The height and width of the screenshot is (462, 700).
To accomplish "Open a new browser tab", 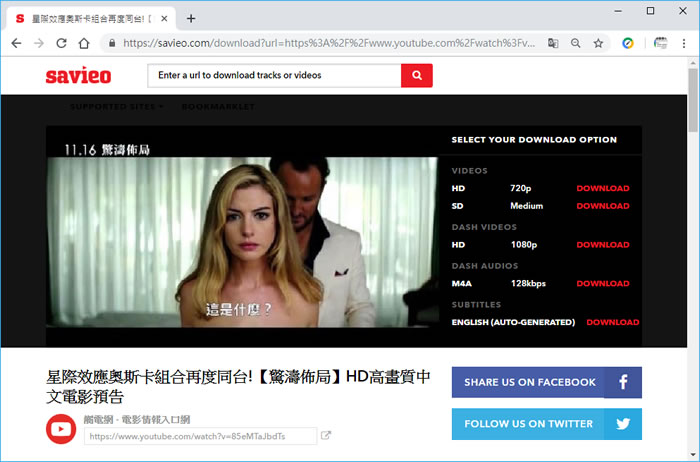I will click(191, 18).
